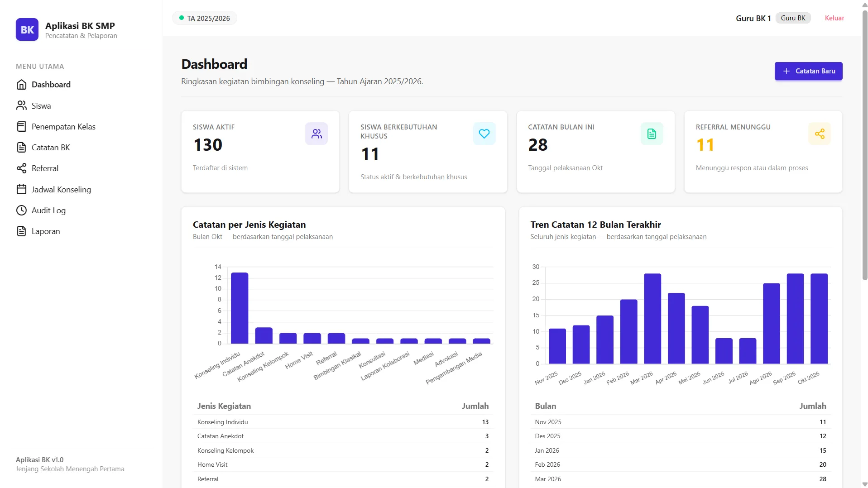Click the Nov 2025 row in Bulan table
Screen dimensions: 868x488
pos(680,422)
